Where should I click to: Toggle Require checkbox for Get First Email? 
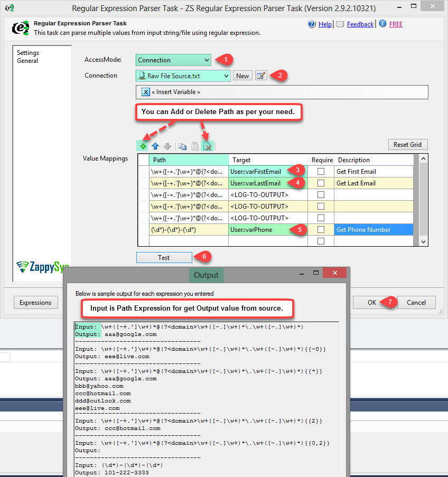321,171
